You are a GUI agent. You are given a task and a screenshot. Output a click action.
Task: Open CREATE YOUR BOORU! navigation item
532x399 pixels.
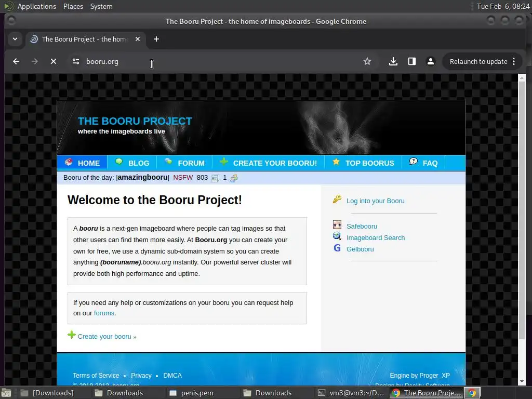click(x=268, y=163)
